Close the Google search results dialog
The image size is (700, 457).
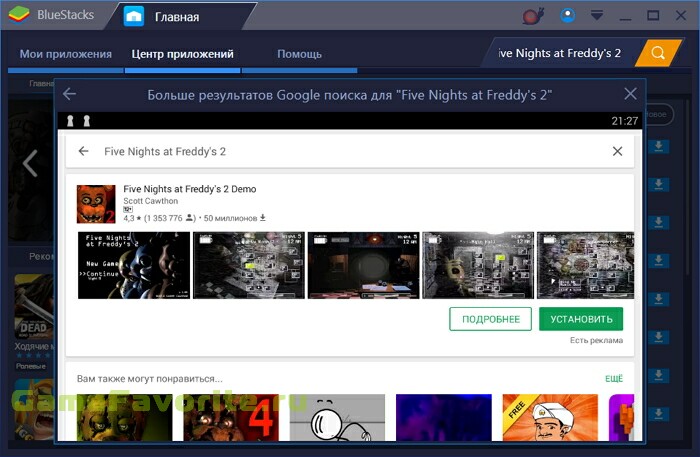click(630, 94)
